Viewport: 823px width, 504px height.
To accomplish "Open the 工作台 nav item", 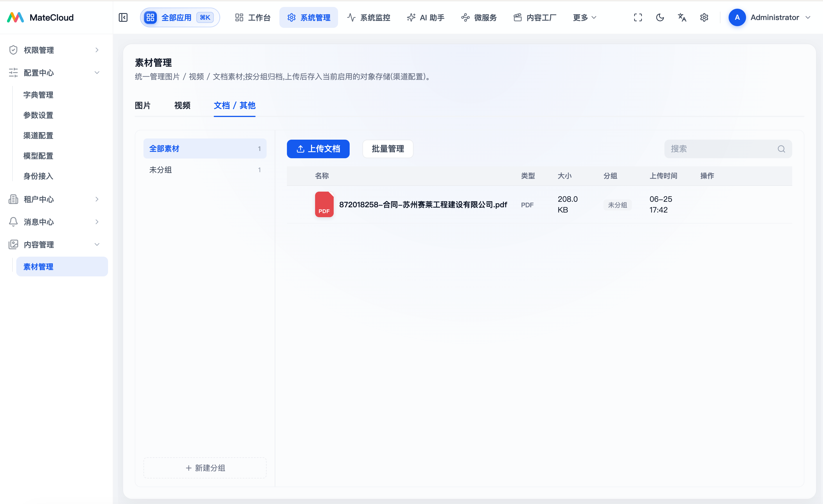I will [x=253, y=17].
